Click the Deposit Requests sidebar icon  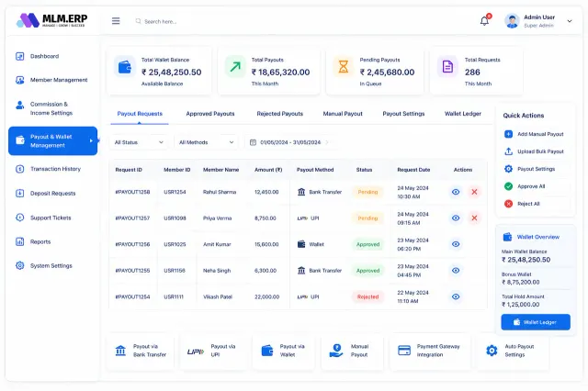(x=20, y=194)
